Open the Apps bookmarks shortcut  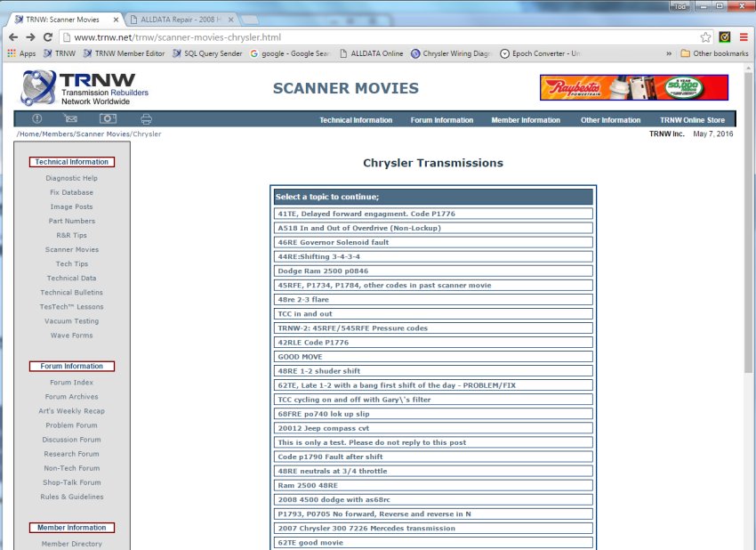pyautogui.click(x=21, y=53)
